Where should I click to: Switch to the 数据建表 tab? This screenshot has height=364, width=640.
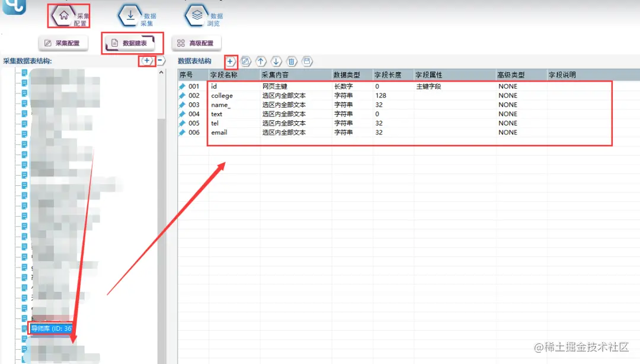click(130, 43)
